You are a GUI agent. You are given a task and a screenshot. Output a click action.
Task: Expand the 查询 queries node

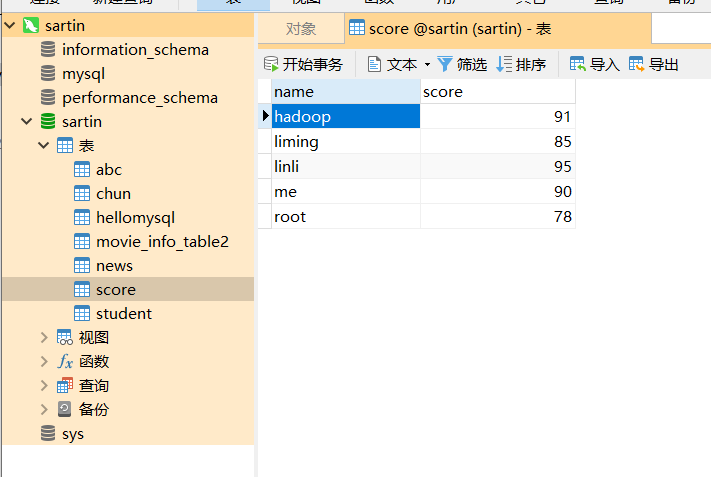tap(44, 385)
